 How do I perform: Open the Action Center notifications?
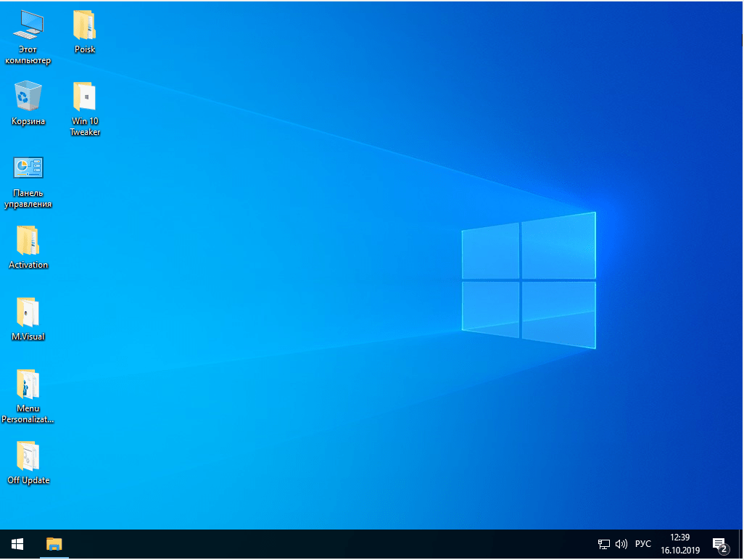point(718,543)
